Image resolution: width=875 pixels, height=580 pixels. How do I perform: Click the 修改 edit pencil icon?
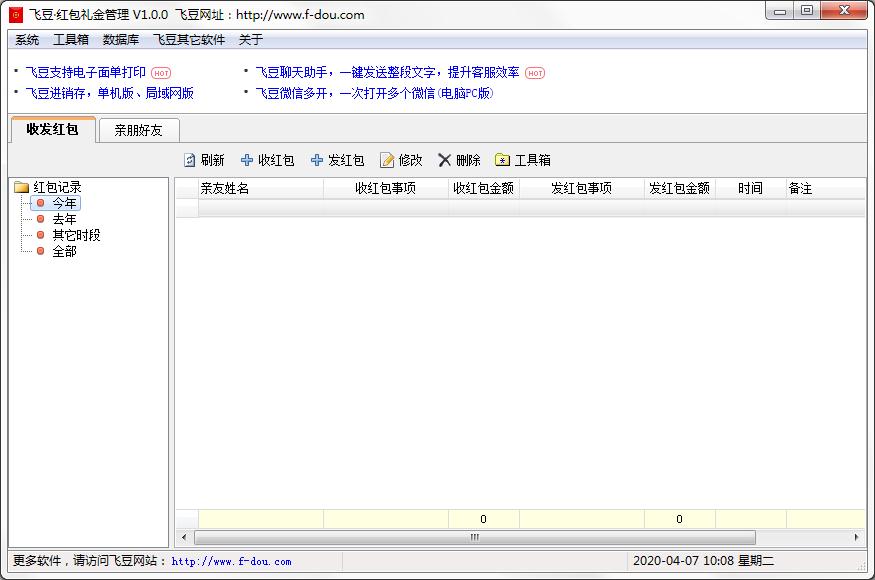(x=387, y=161)
